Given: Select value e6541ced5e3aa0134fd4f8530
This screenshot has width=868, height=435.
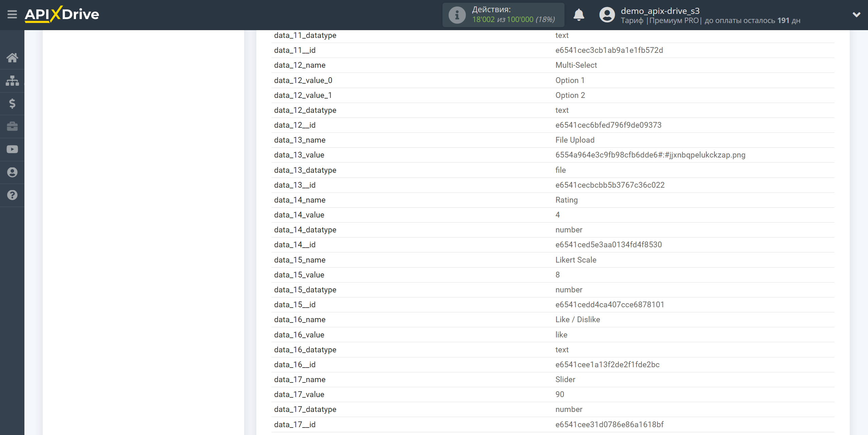Looking at the screenshot, I should (x=608, y=245).
